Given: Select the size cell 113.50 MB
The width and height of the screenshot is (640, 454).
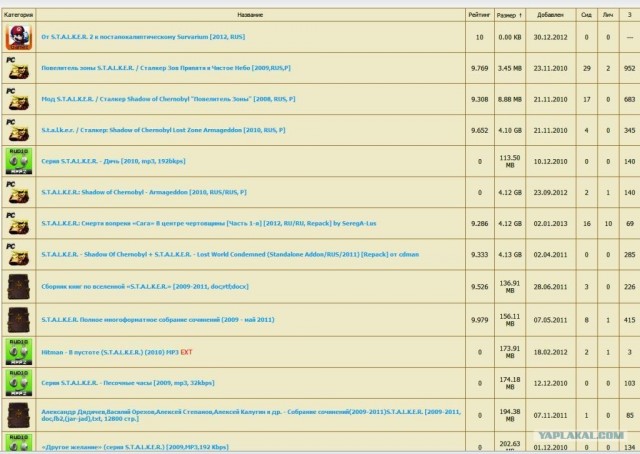Looking at the screenshot, I should coord(510,161).
